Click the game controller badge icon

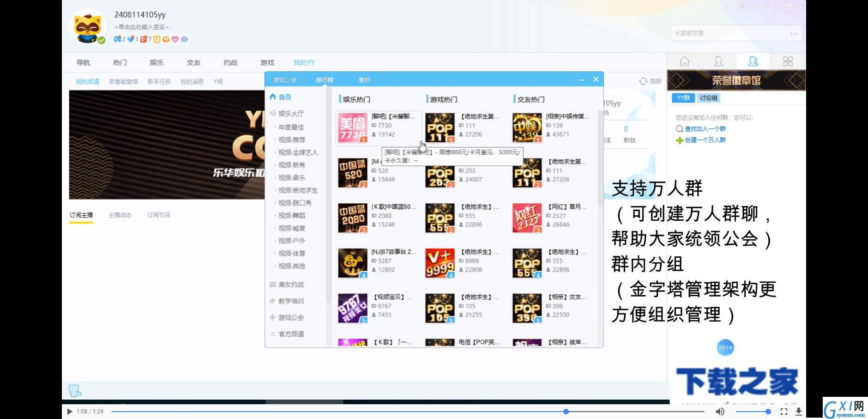[118, 39]
